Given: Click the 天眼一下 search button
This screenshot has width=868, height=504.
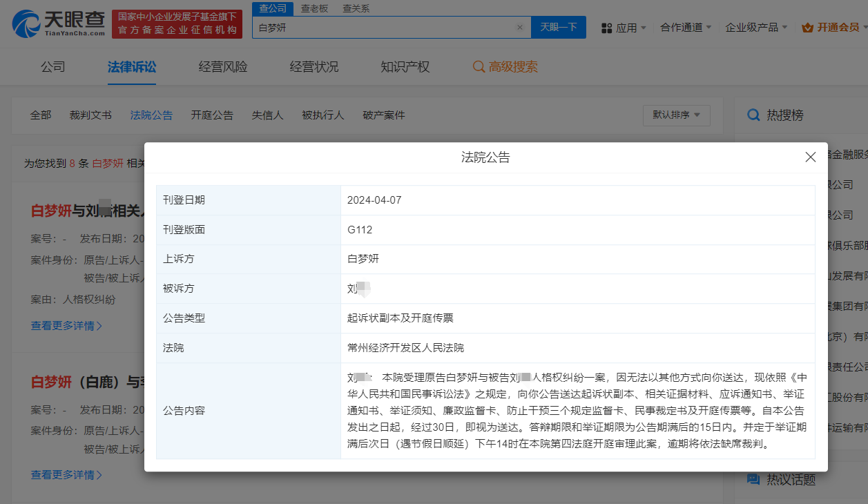Looking at the screenshot, I should tap(559, 27).
